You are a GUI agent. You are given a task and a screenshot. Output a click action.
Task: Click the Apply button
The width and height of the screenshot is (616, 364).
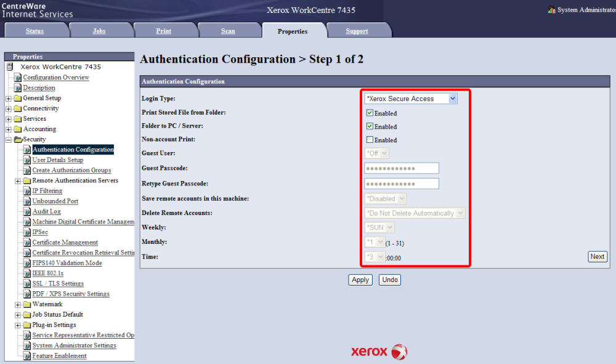[x=360, y=280]
